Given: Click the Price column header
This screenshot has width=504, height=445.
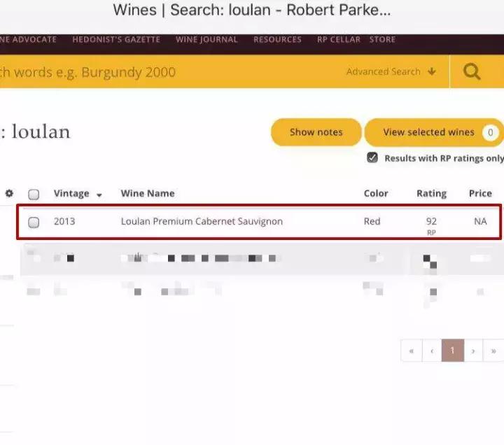Looking at the screenshot, I should (x=480, y=193).
